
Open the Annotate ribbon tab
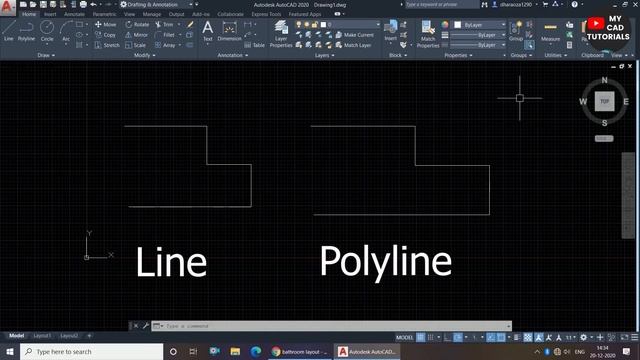click(x=74, y=14)
